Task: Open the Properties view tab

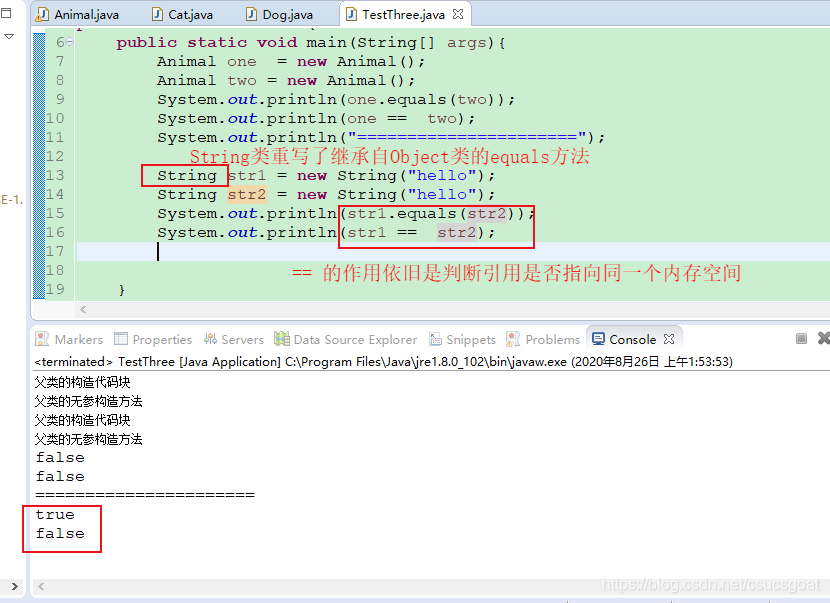Action: point(153,339)
